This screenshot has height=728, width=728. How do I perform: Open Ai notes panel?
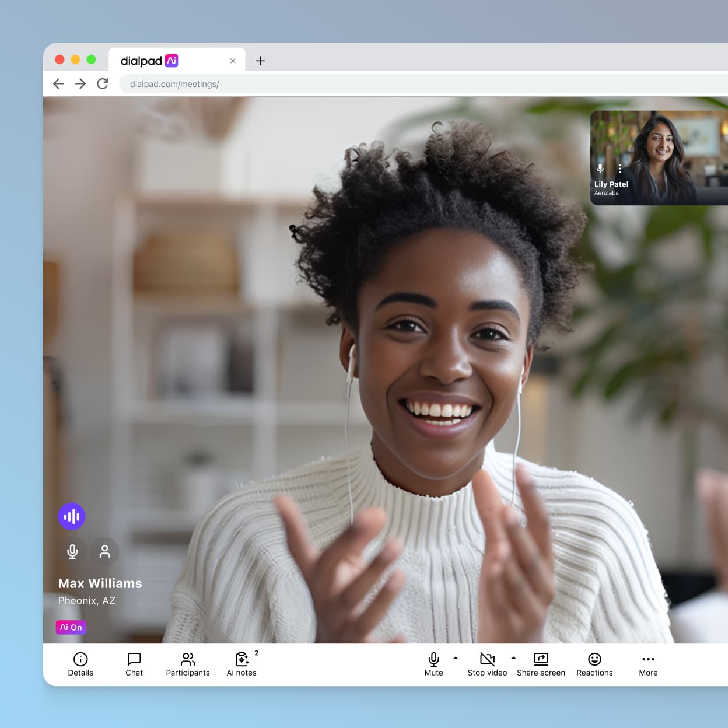(x=242, y=664)
